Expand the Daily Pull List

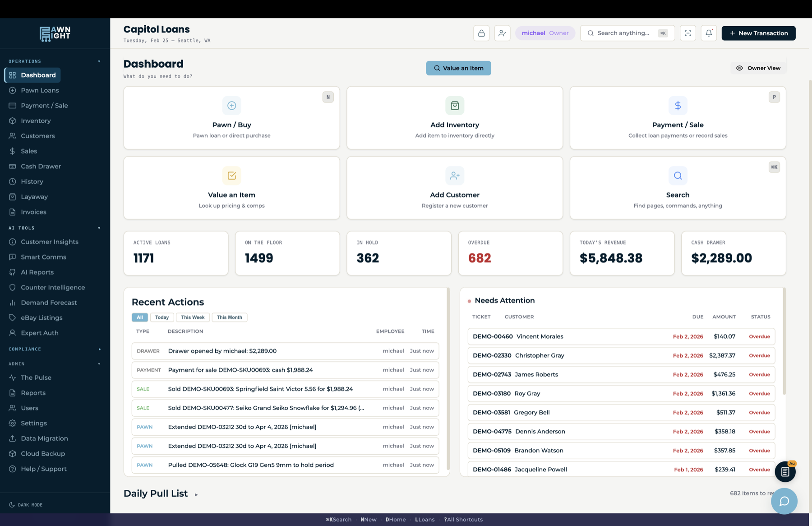(197, 494)
